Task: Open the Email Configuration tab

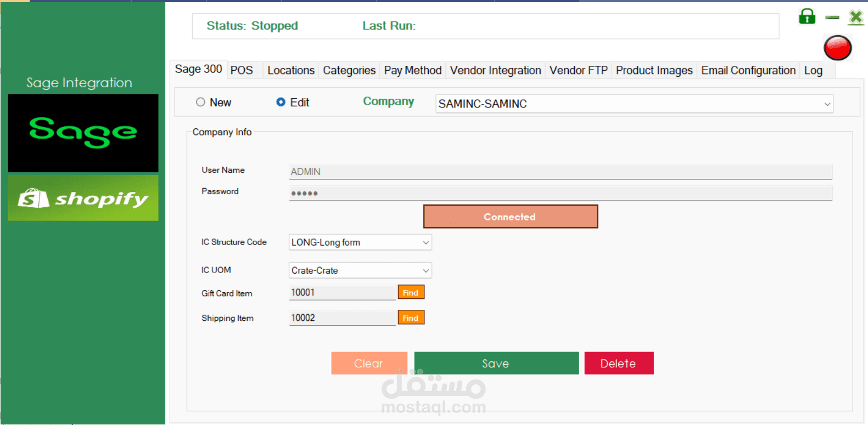Action: pos(748,70)
